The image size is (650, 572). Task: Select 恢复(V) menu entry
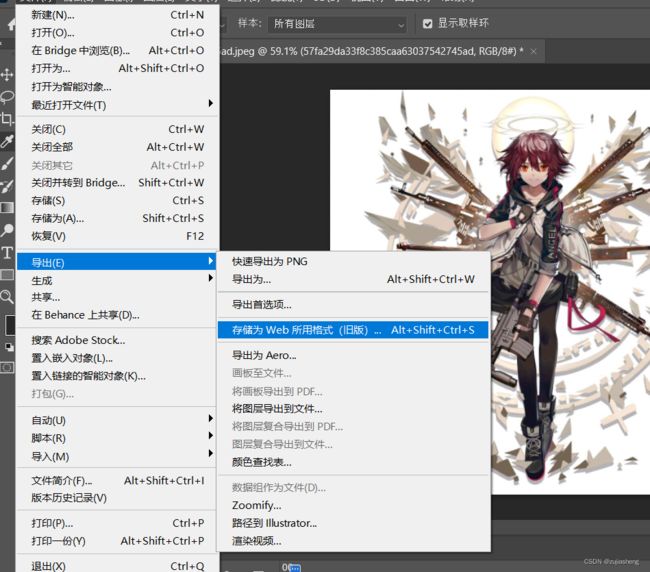[117, 236]
